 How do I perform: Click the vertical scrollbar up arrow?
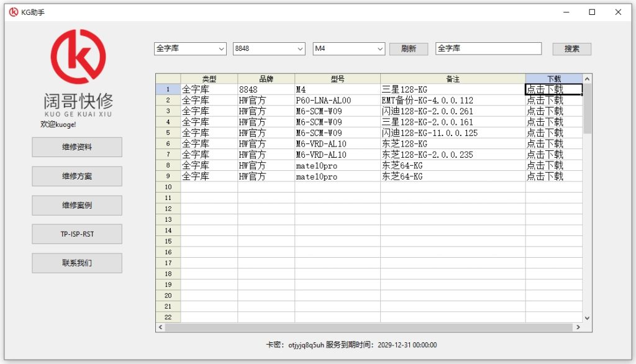coord(587,79)
